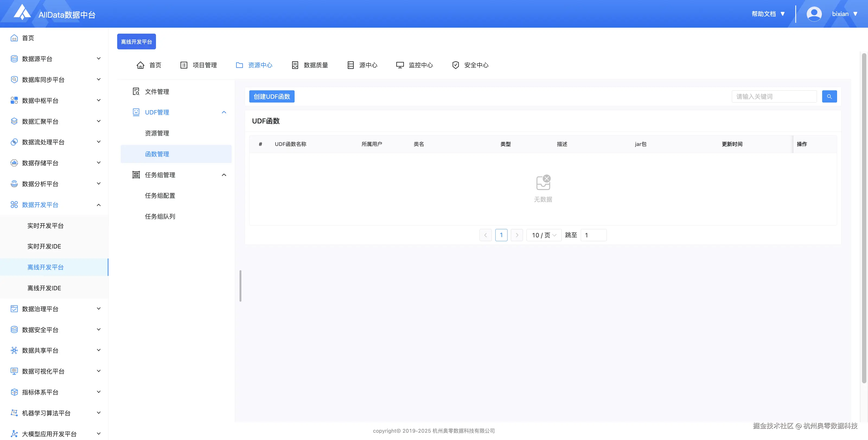The image size is (868, 440).
Task: Open the 数据质量 tab
Action: 310,65
